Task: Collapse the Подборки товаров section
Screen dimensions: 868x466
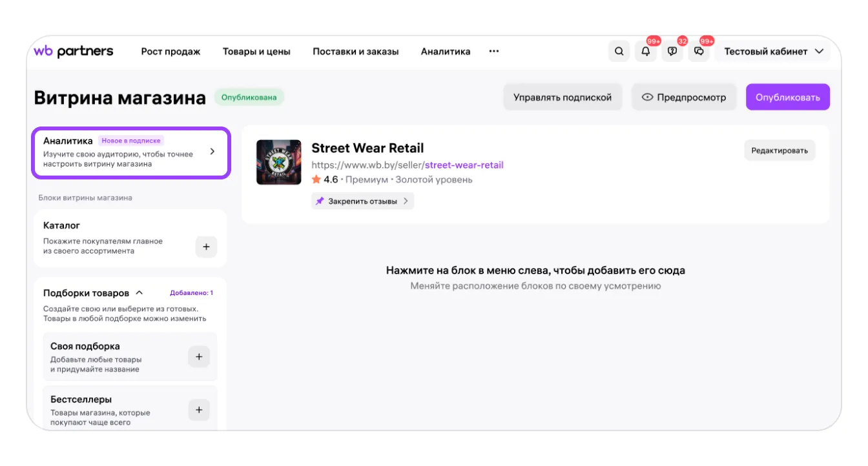Action: 139,293
